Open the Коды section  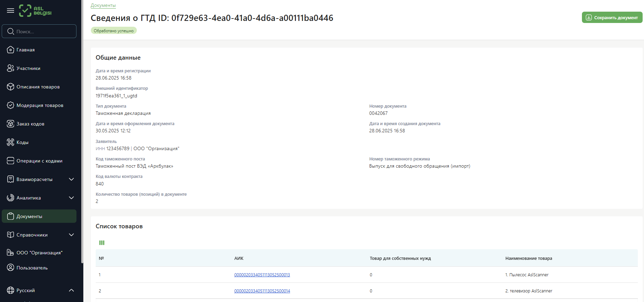coord(23,142)
